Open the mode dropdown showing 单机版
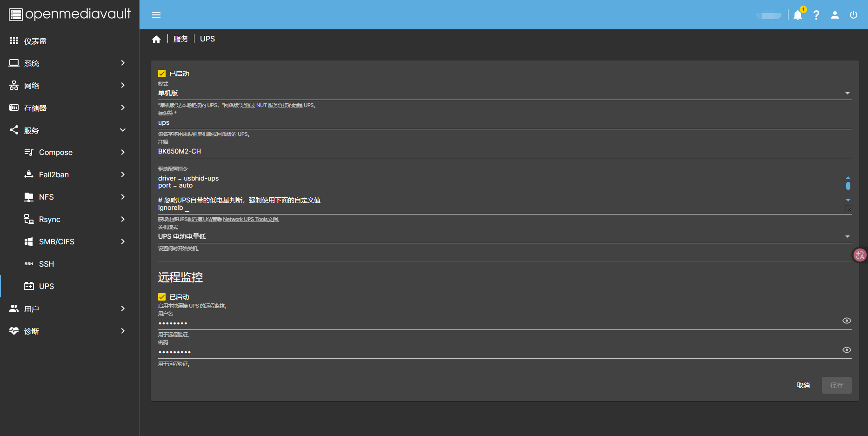The height and width of the screenshot is (436, 868). (505, 93)
